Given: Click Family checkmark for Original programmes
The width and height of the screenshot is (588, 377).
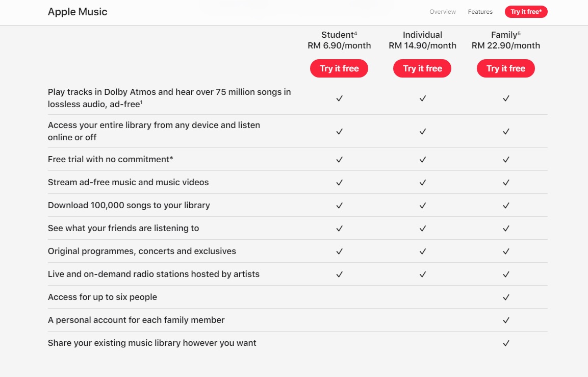Looking at the screenshot, I should 506,252.
